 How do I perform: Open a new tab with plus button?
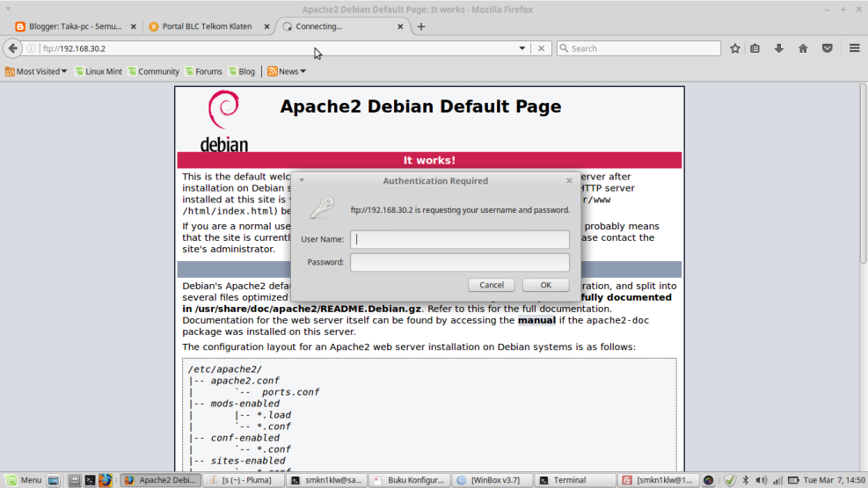click(421, 26)
